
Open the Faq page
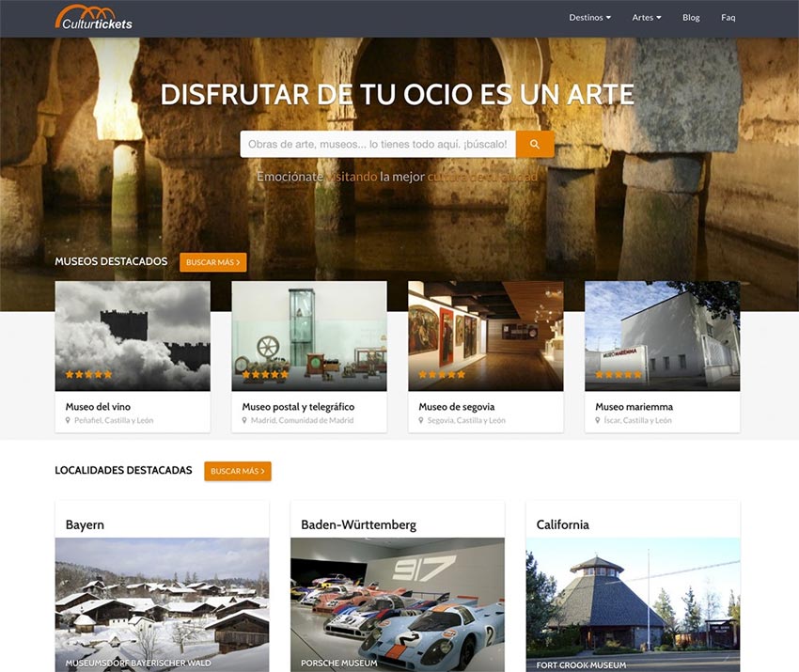[x=728, y=18]
